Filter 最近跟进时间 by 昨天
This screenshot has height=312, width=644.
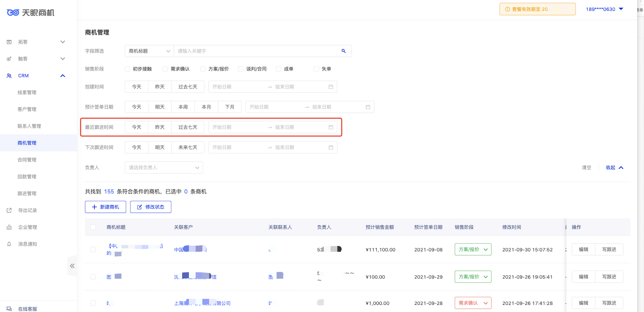(160, 127)
